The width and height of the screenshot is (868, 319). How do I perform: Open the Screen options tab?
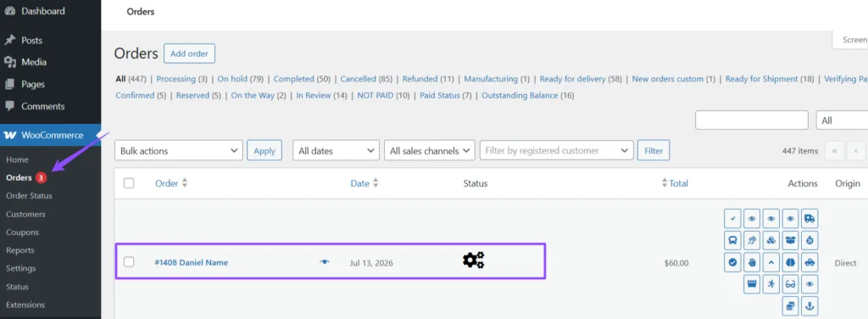[850, 40]
